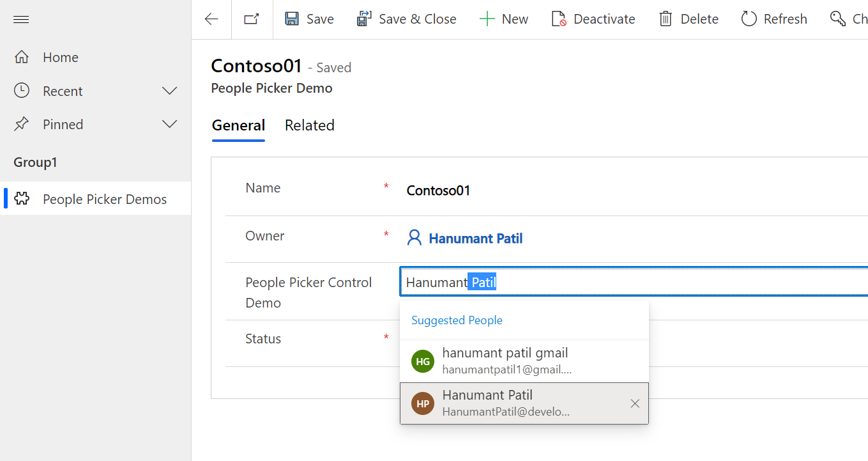Dismiss the Hanumant Patil suggestion with the X
868x461 pixels.
pos(635,403)
